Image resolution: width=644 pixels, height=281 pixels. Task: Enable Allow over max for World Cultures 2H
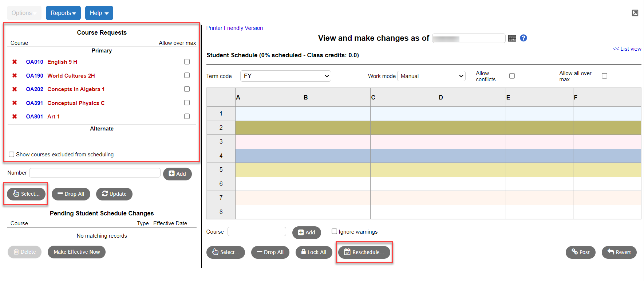click(x=187, y=75)
